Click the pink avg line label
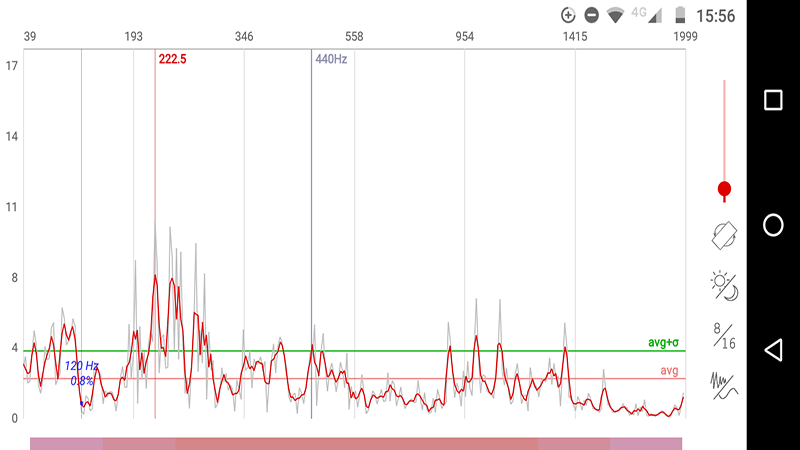Screen dimensions: 800x450 point(669,371)
